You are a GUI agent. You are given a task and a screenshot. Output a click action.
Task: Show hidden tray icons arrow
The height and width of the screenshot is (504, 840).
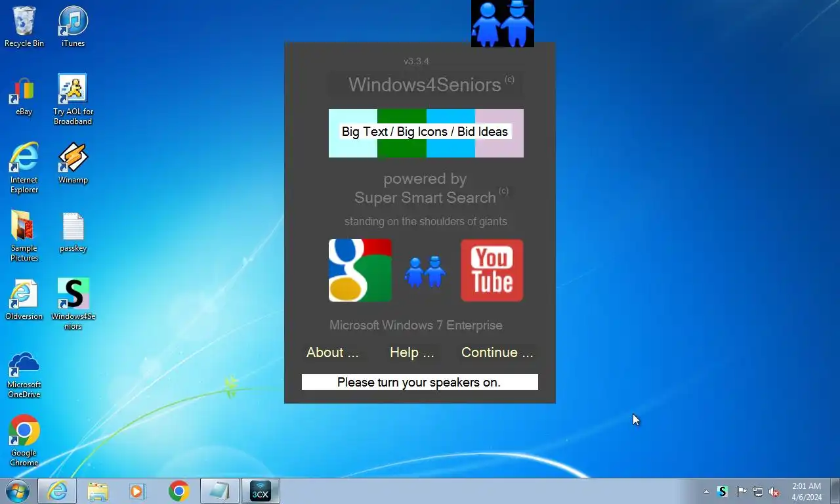click(x=706, y=492)
